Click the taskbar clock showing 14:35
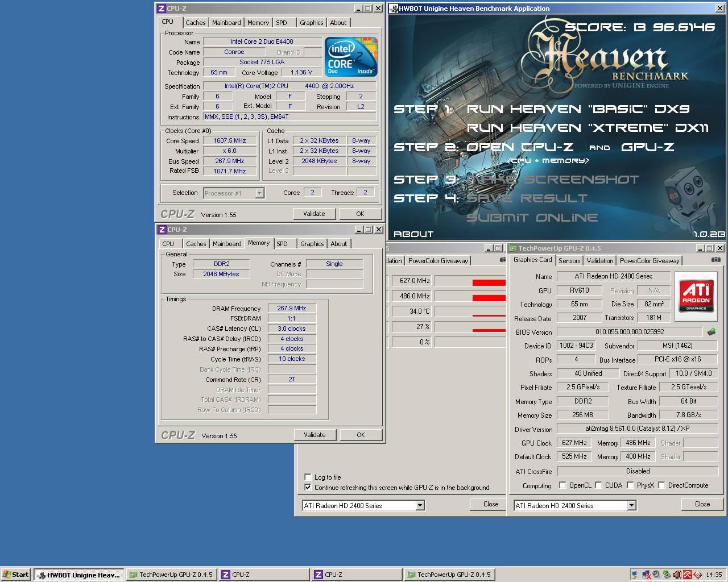 pyautogui.click(x=714, y=575)
